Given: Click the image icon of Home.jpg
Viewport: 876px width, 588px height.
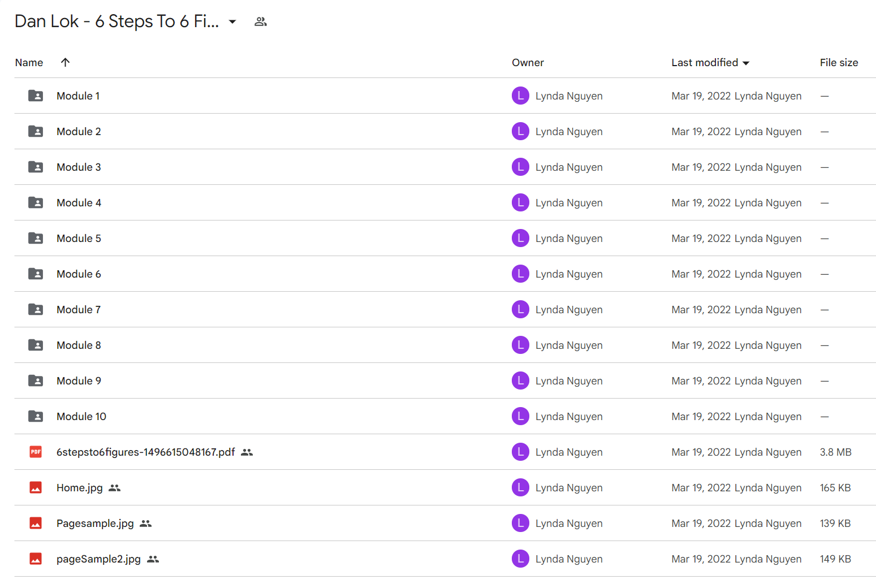Looking at the screenshot, I should coord(36,487).
